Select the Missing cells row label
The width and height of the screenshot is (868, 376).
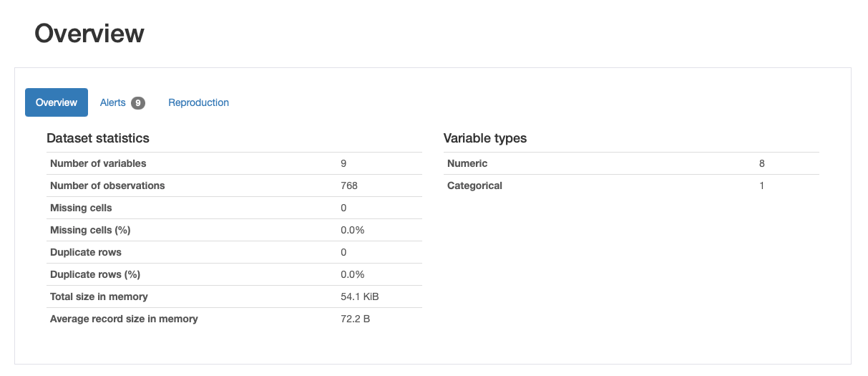[81, 208]
